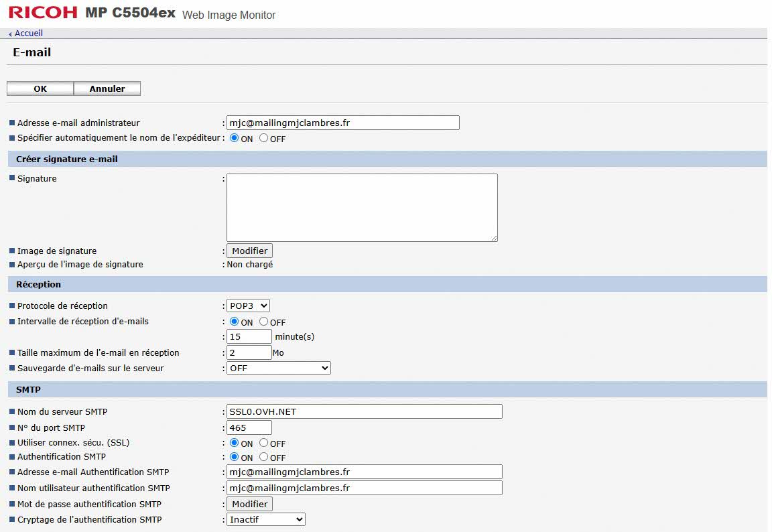Screen dimensions: 772x532
Task: Click the SMTP port number field
Action: click(x=249, y=427)
